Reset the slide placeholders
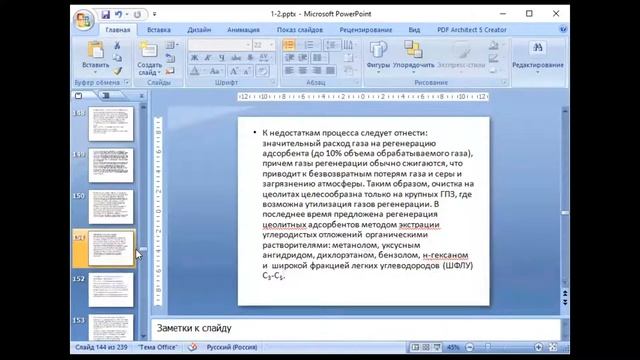Viewport: 640px width, 360px height. [x=171, y=58]
